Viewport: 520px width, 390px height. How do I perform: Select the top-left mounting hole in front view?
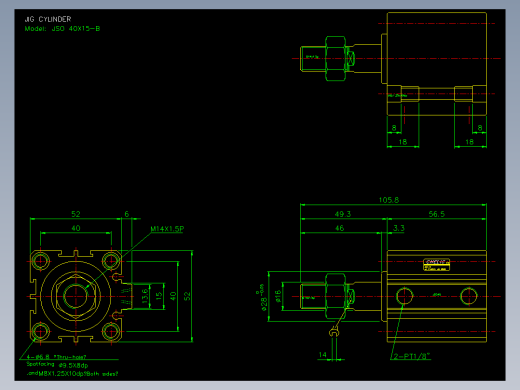coord(40,261)
